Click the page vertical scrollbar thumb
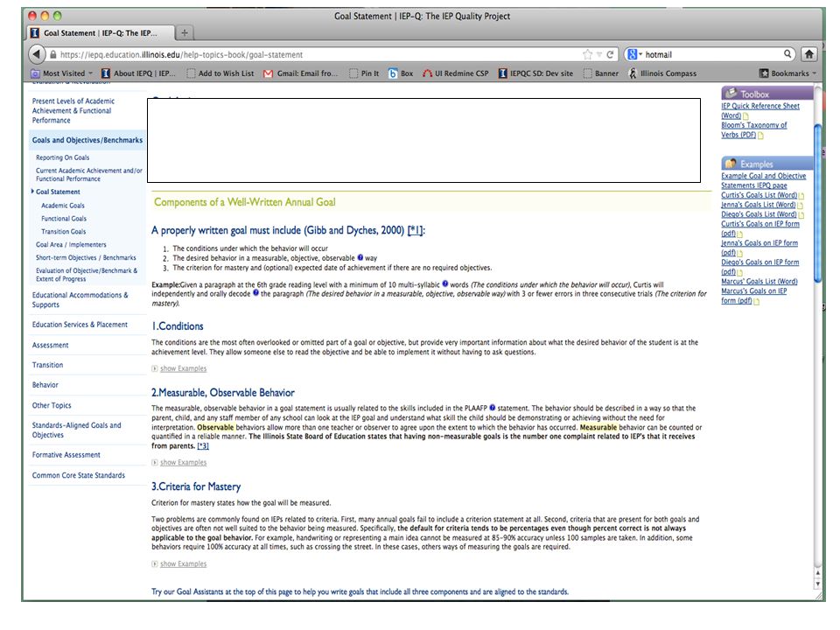This screenshot has width=840, height=630. click(816, 202)
